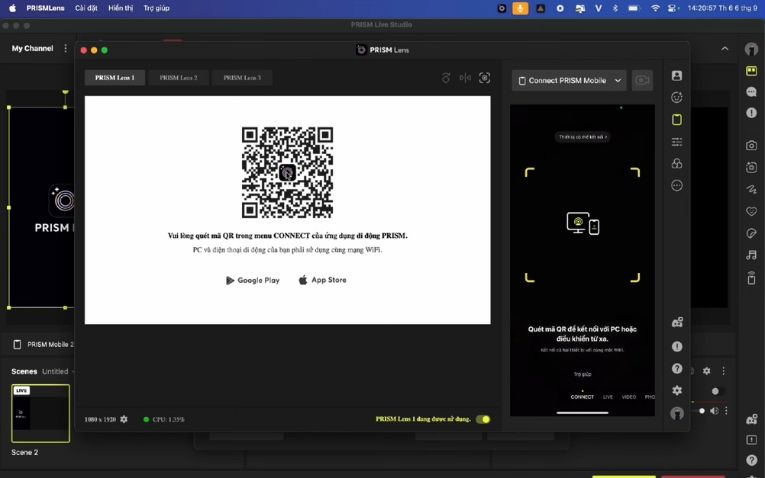Collapse the panel with the top-right chevron arrow
This screenshot has height=478, width=765.
coord(725,49)
